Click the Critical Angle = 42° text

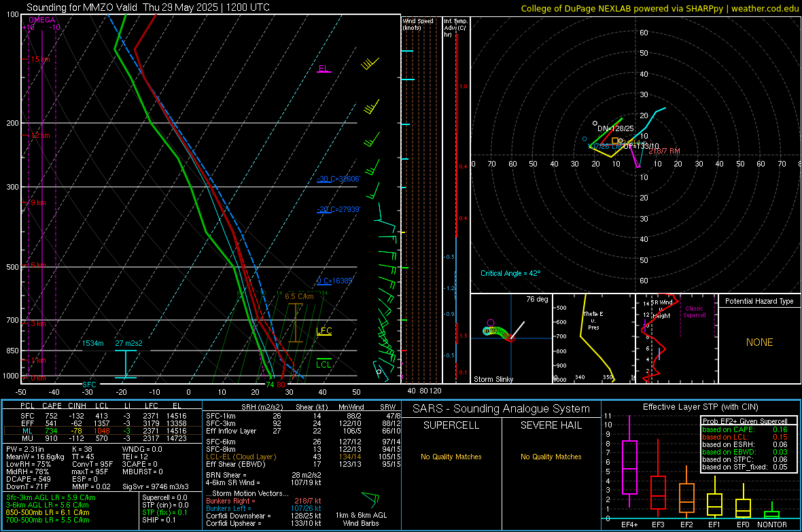coord(510,273)
